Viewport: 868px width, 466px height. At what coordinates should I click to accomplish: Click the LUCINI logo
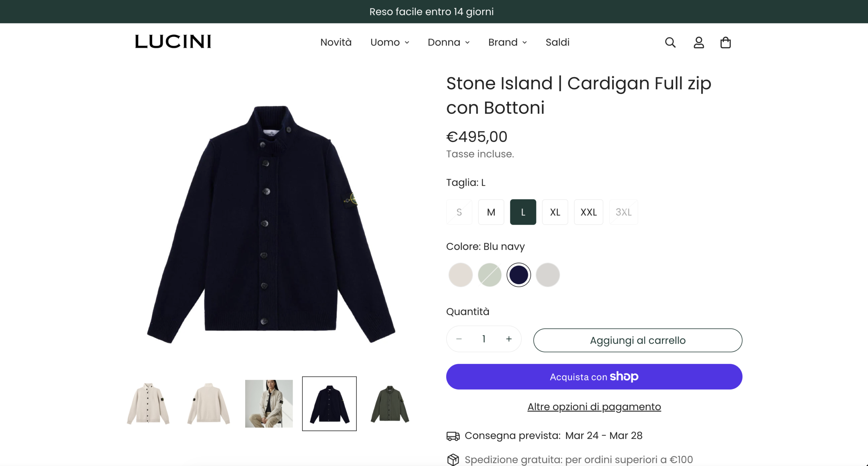173,42
